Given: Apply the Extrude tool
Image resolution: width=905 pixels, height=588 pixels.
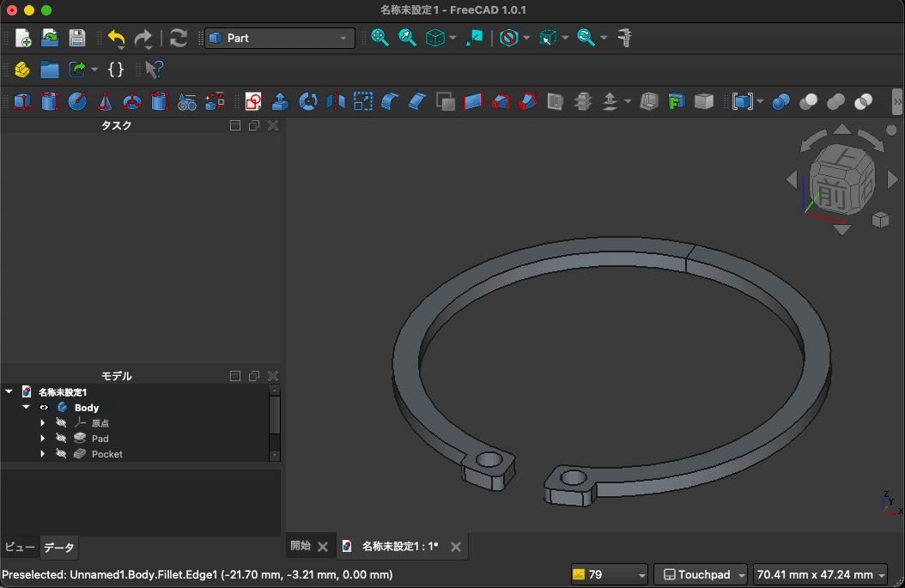Looking at the screenshot, I should click(280, 101).
